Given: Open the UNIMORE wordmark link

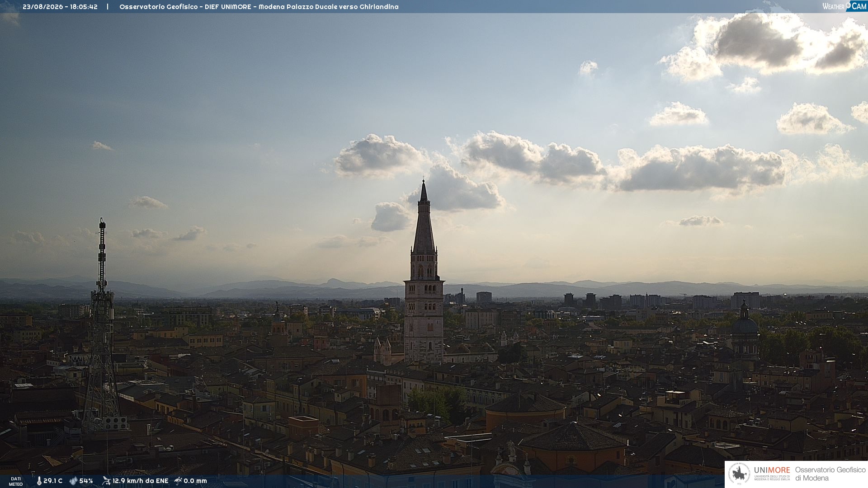Looking at the screenshot, I should [772, 470].
